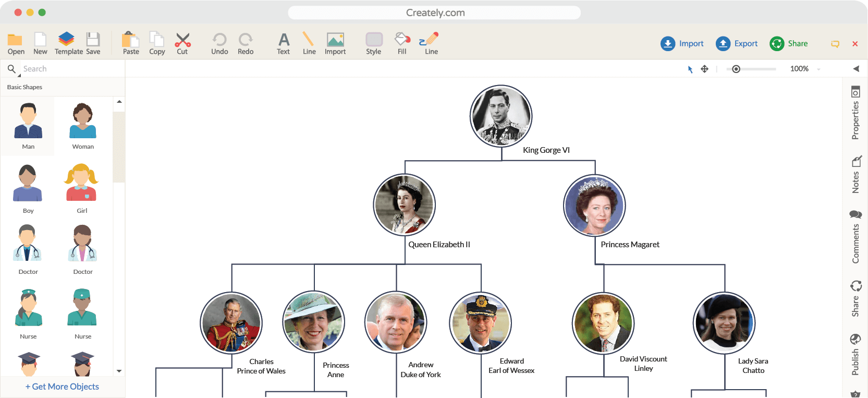Click the Import image icon in toolbar
Screen dimensions: 868x398
[x=335, y=43]
